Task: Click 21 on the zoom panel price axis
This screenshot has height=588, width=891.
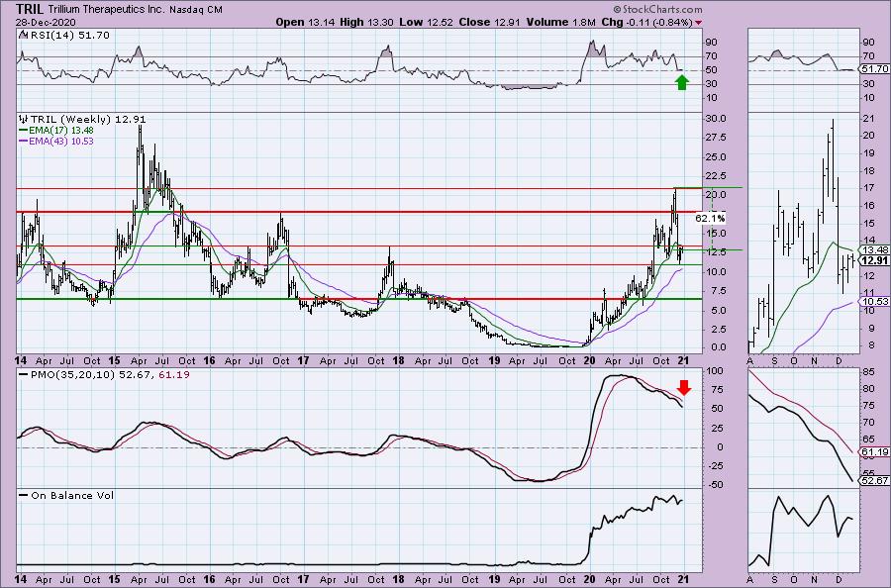Action: (x=869, y=118)
